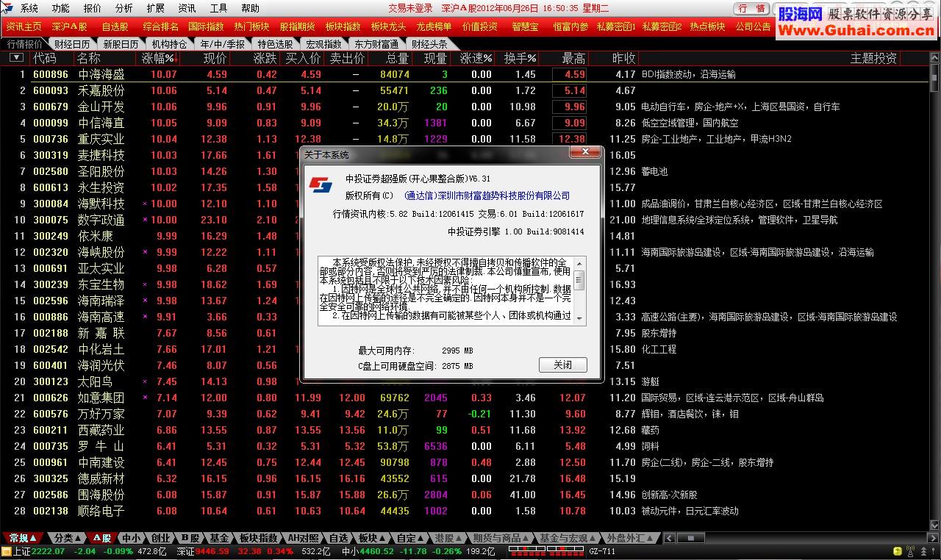The height and width of the screenshot is (560, 941).
Task: Expand the 外盘外汇 bottom tab menu
Action: 629,538
